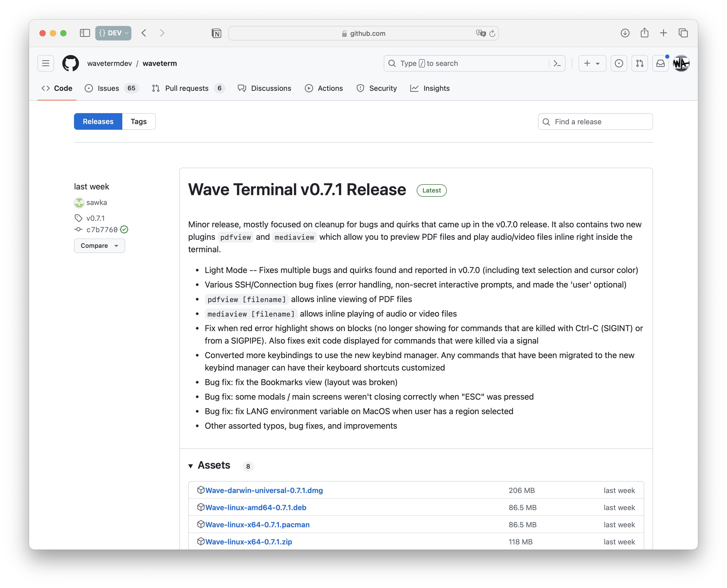Open the Compare dropdown
727x588 pixels.
[x=99, y=245]
